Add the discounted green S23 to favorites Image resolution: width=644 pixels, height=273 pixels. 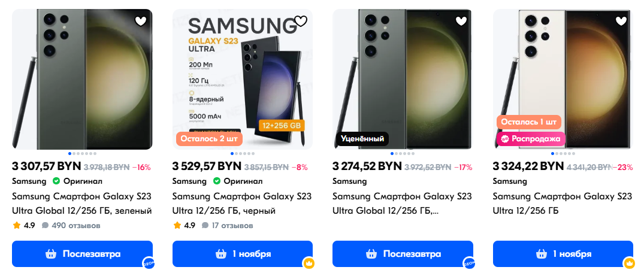[461, 22]
